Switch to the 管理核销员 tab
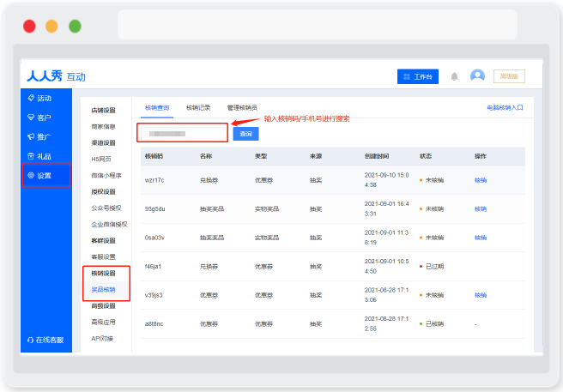The image size is (563, 392). [x=242, y=108]
